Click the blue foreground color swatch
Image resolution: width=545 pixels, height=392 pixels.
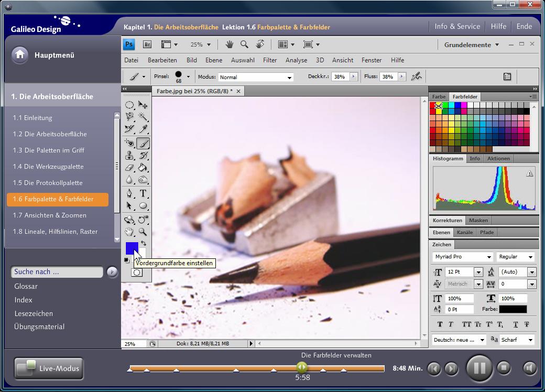(x=132, y=248)
